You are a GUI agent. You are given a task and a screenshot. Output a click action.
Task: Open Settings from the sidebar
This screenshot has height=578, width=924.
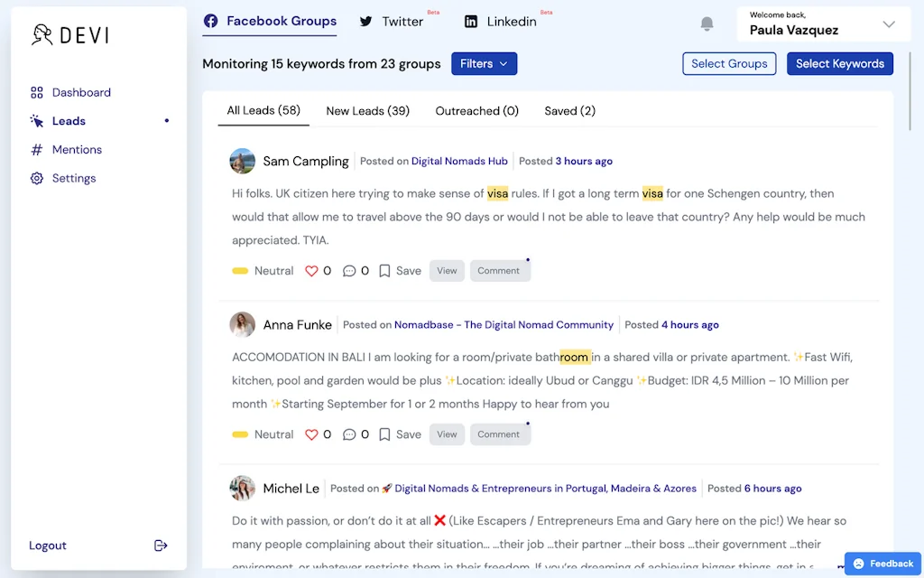point(74,179)
